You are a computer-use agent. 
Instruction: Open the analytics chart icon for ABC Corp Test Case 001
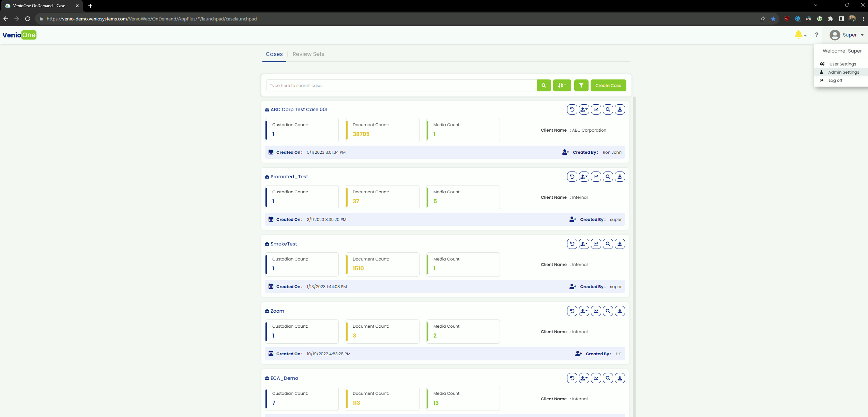coord(596,109)
